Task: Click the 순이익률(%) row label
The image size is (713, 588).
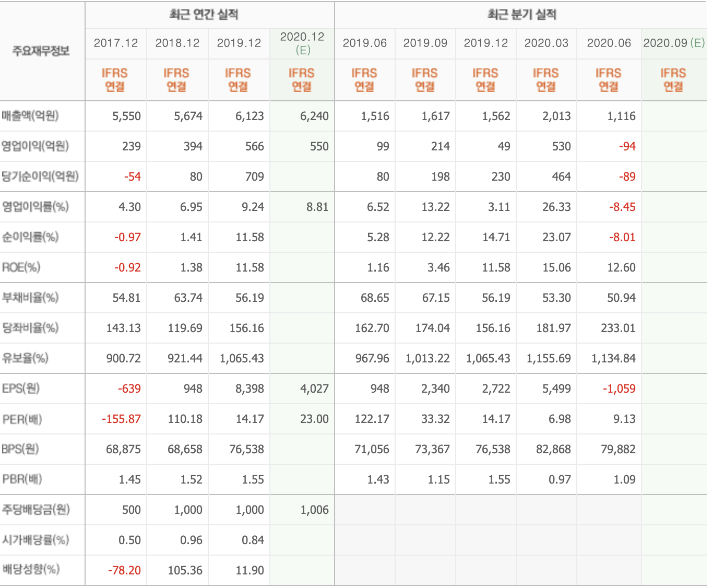Action: click(30, 237)
